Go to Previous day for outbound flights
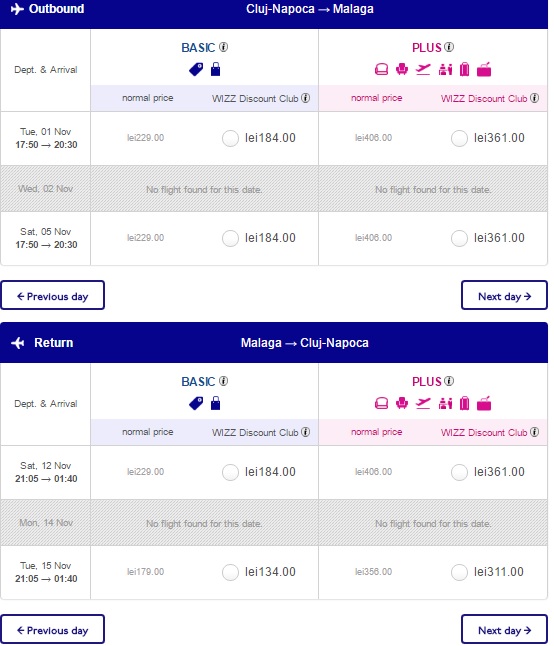This screenshot has height=646, width=554. coord(52,295)
